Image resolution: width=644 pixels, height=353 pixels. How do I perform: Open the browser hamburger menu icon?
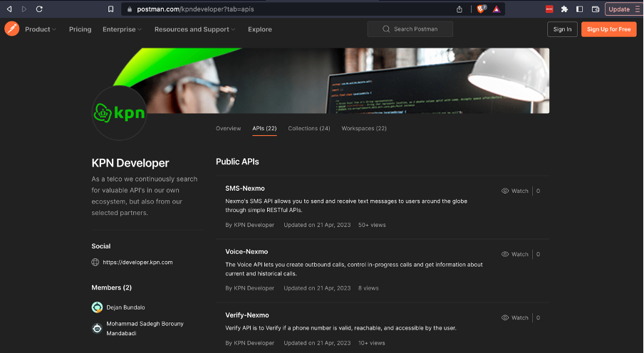(x=637, y=9)
